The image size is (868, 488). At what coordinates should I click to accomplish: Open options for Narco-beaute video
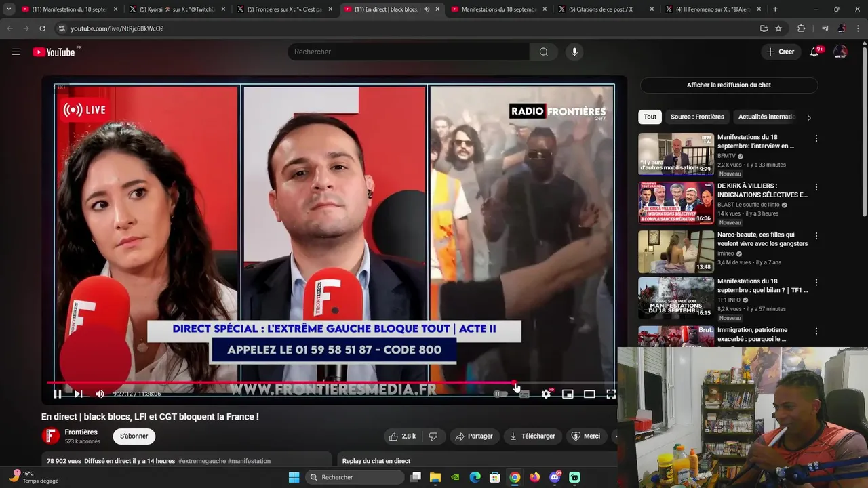coord(816,236)
